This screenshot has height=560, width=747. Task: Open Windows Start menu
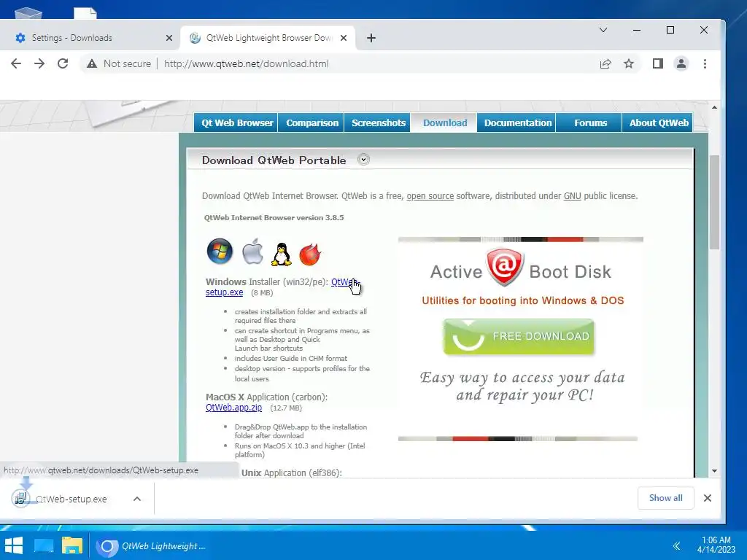13,545
